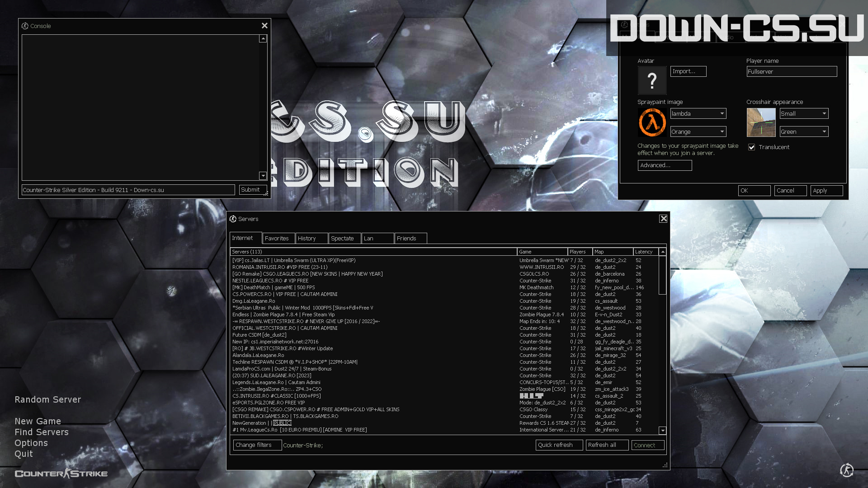868x488 pixels.
Task: Click the crosshair appearance preview image
Action: pos(761,122)
